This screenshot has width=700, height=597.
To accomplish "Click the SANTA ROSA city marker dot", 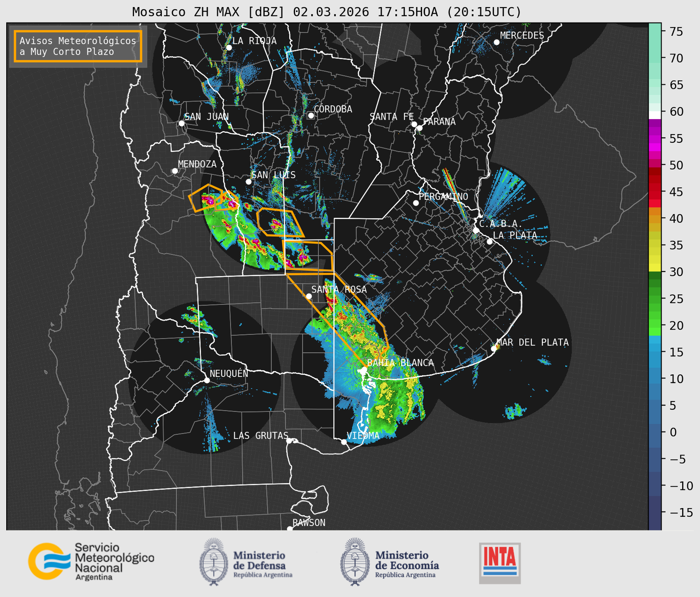I will coord(309,296).
